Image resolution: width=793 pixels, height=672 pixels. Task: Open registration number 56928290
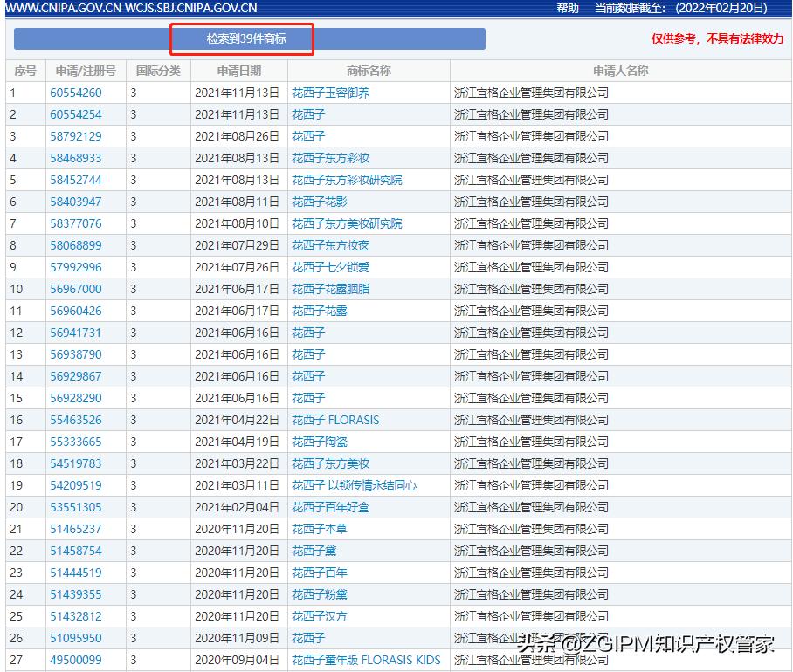click(76, 398)
